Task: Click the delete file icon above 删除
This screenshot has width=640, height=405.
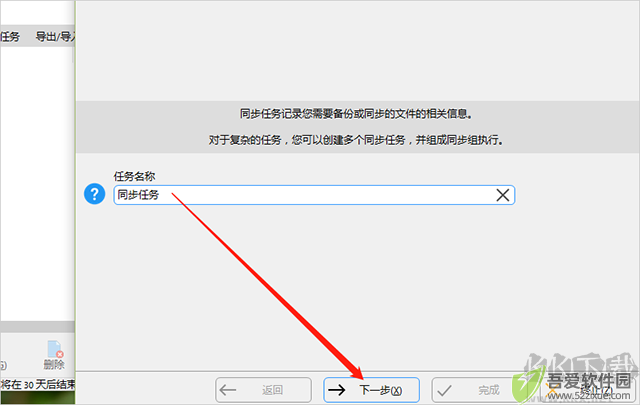Action: 55,349
